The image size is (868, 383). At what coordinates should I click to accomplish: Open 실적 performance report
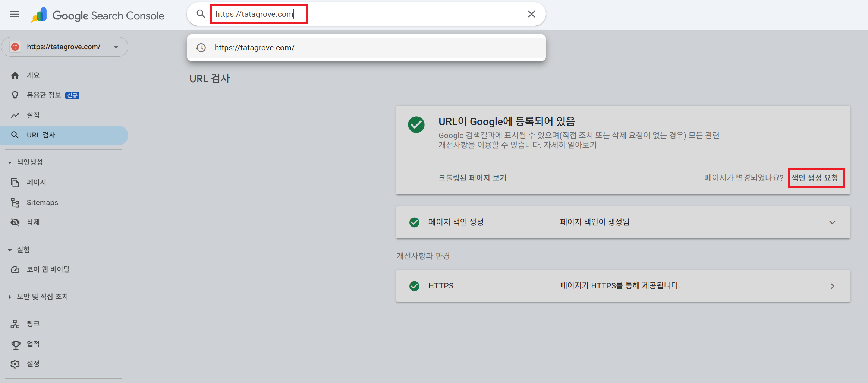(64, 115)
